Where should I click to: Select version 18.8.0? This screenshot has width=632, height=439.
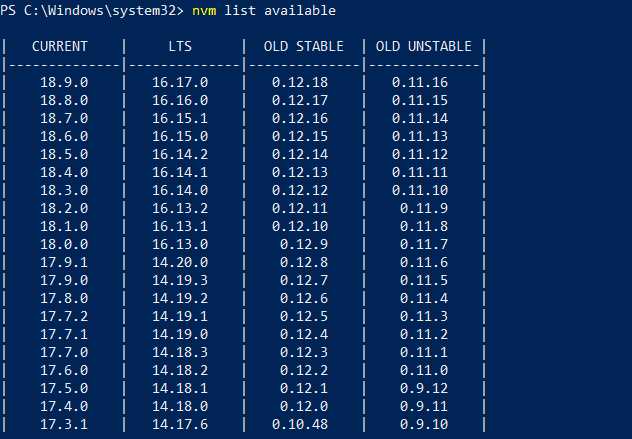coord(64,100)
